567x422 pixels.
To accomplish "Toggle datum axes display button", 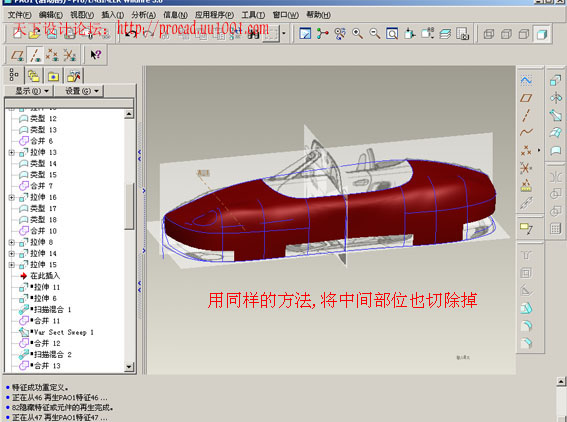I will click(35, 55).
